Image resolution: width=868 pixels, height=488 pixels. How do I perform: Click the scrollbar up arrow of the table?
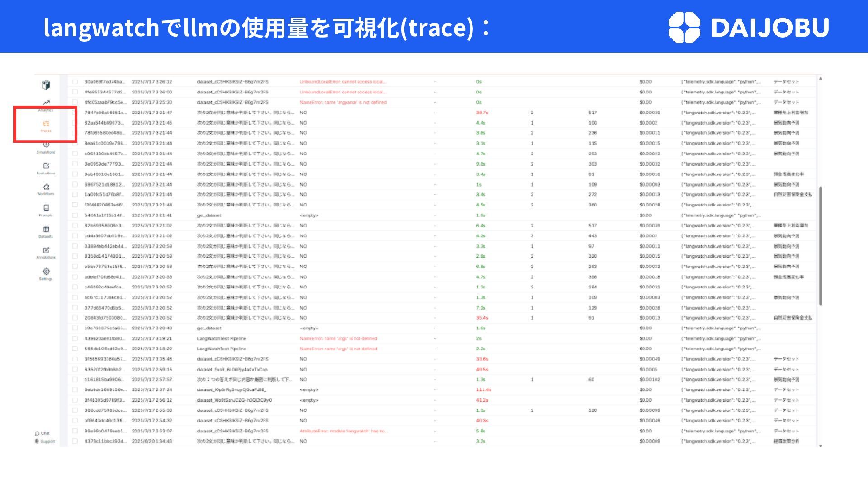pos(820,79)
